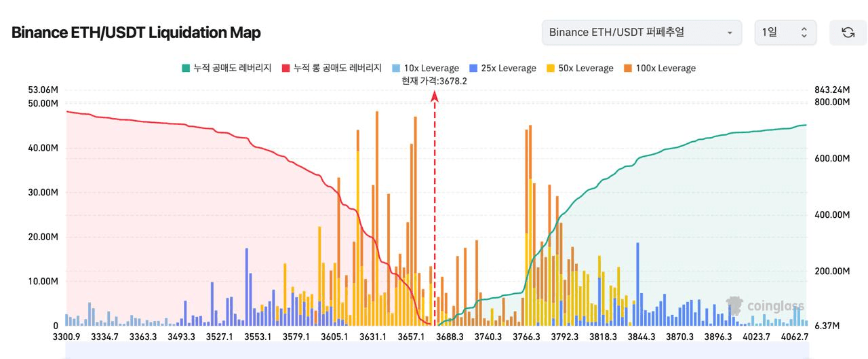The width and height of the screenshot is (868, 359).
Task: Click the 4023.7 x-axis price label
Action: coord(756,337)
